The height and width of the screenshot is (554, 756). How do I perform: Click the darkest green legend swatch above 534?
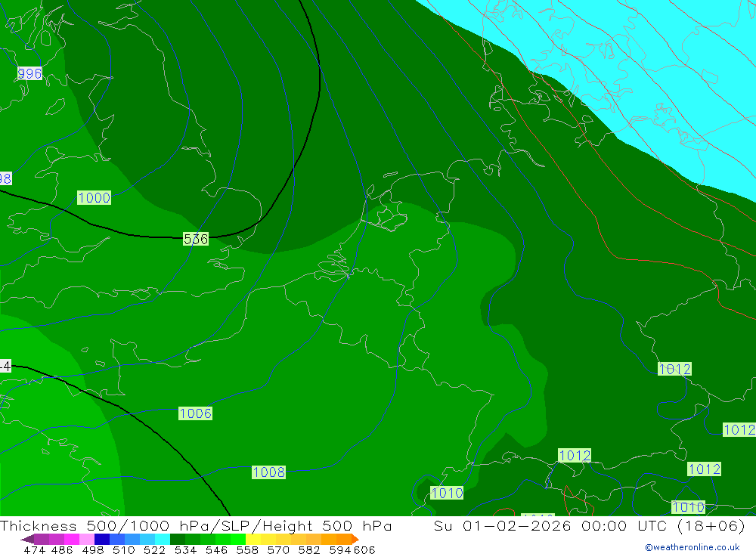pyautogui.click(x=178, y=539)
